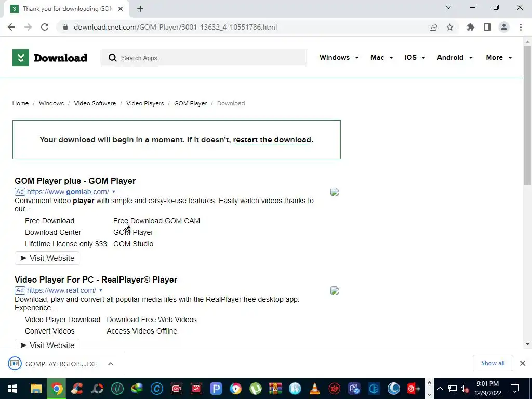
Task: Click Lifetime License only $33
Action: (66, 244)
